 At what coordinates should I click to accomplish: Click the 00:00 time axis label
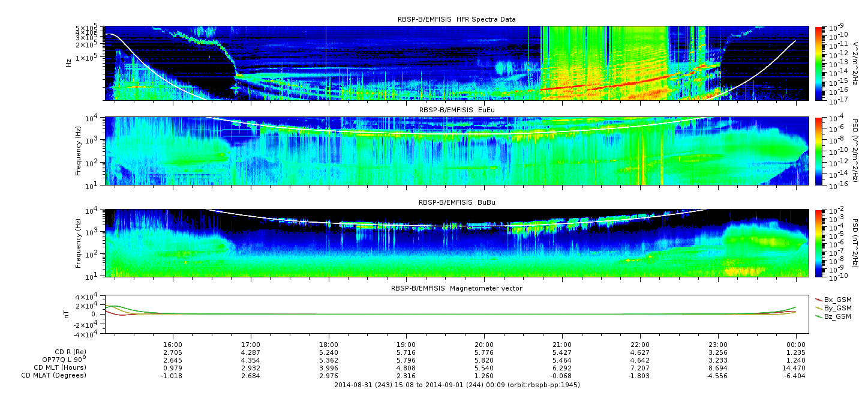point(795,345)
